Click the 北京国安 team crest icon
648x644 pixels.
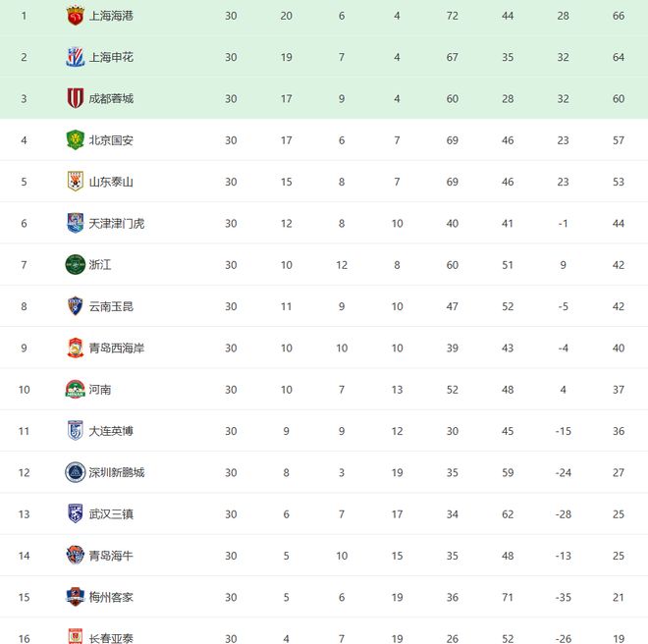(76, 140)
